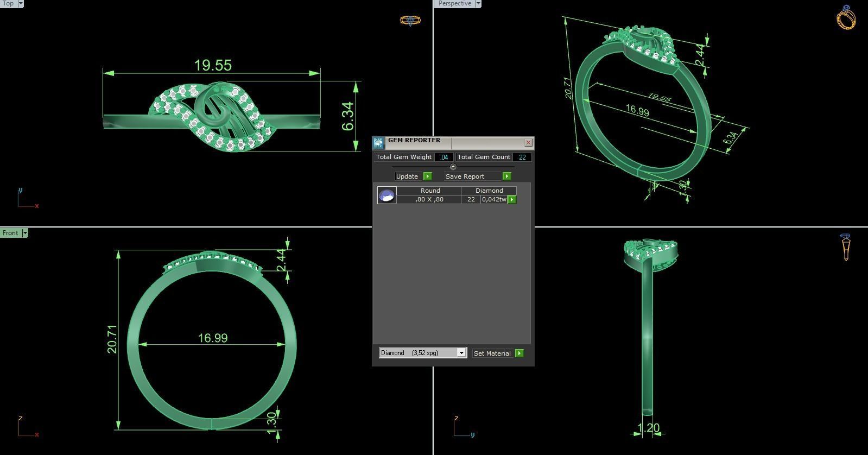Click the Diamond column header
868x455 pixels.
[x=489, y=191]
